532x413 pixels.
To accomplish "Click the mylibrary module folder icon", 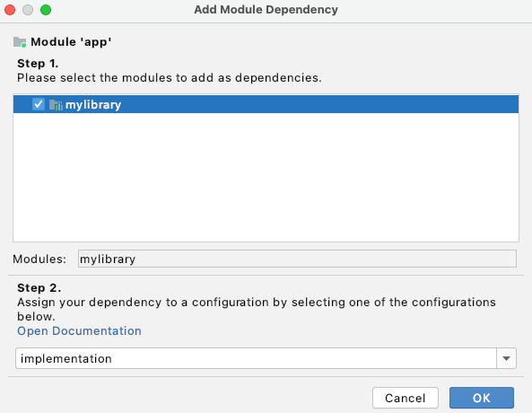I will pyautogui.click(x=56, y=105).
